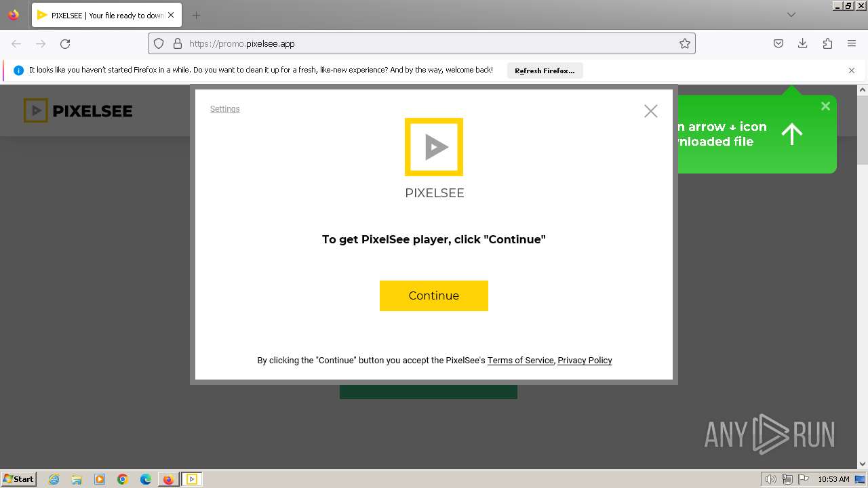Image resolution: width=868 pixels, height=488 pixels.
Task: Close the PIXELSEE tab
Action: [171, 15]
